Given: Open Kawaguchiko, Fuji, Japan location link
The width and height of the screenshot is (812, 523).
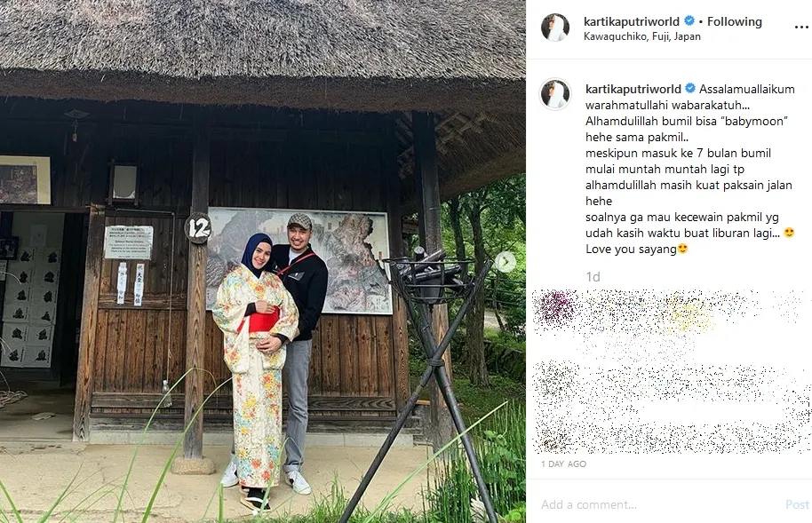Looking at the screenshot, I should (x=642, y=36).
